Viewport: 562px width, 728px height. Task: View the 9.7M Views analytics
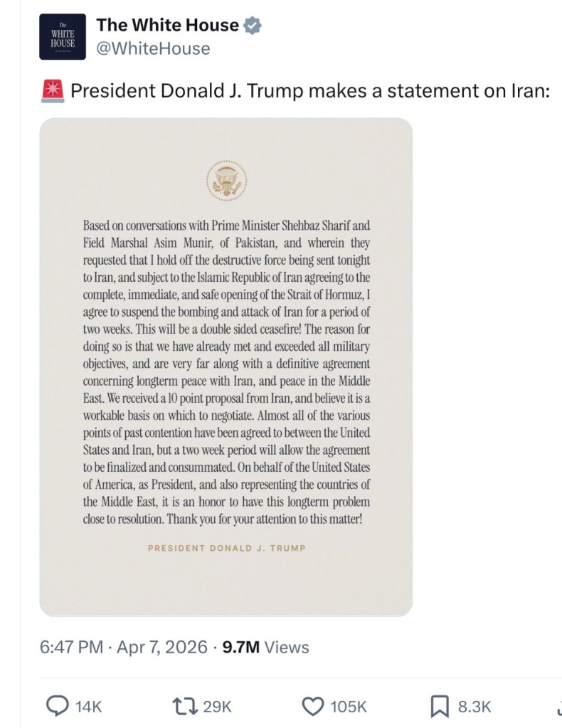coord(266,647)
